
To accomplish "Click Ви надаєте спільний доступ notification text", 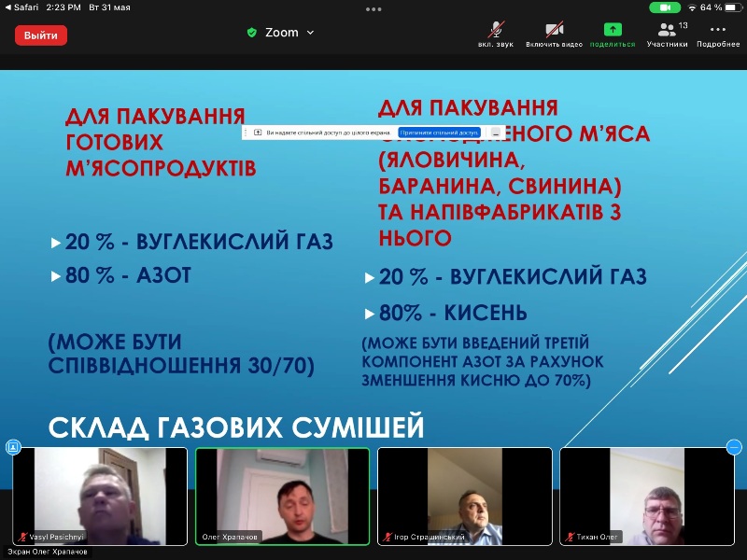I will click(x=329, y=133).
